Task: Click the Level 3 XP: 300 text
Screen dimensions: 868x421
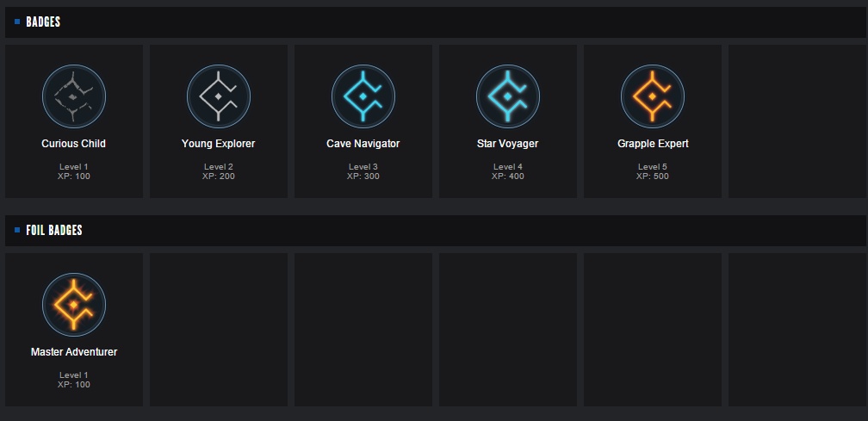Action: (x=363, y=171)
